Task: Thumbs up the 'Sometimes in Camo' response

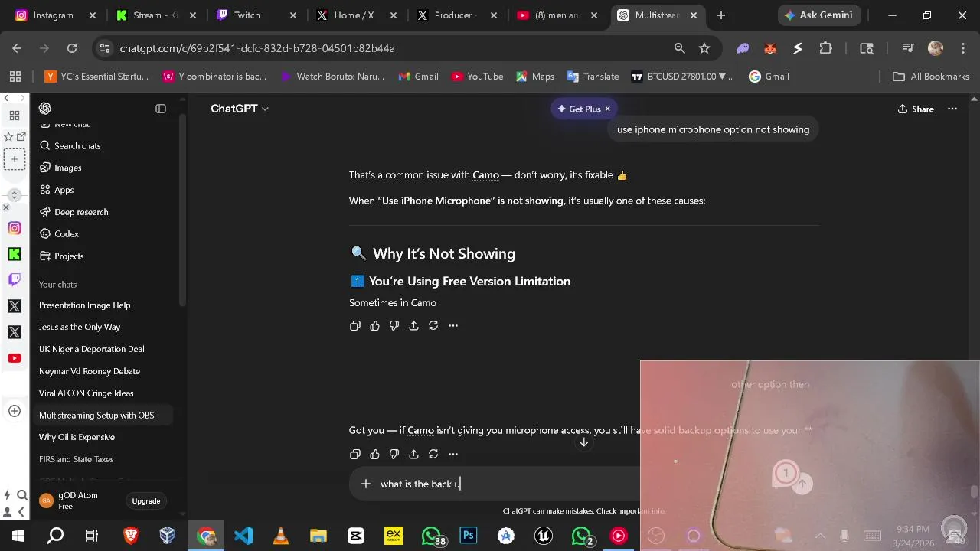Action: click(374, 325)
